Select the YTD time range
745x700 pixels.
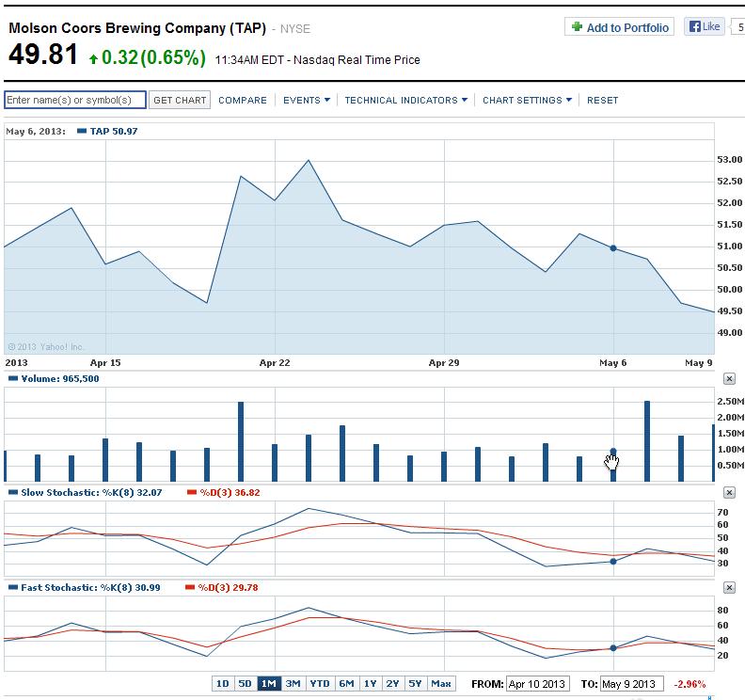click(x=320, y=683)
